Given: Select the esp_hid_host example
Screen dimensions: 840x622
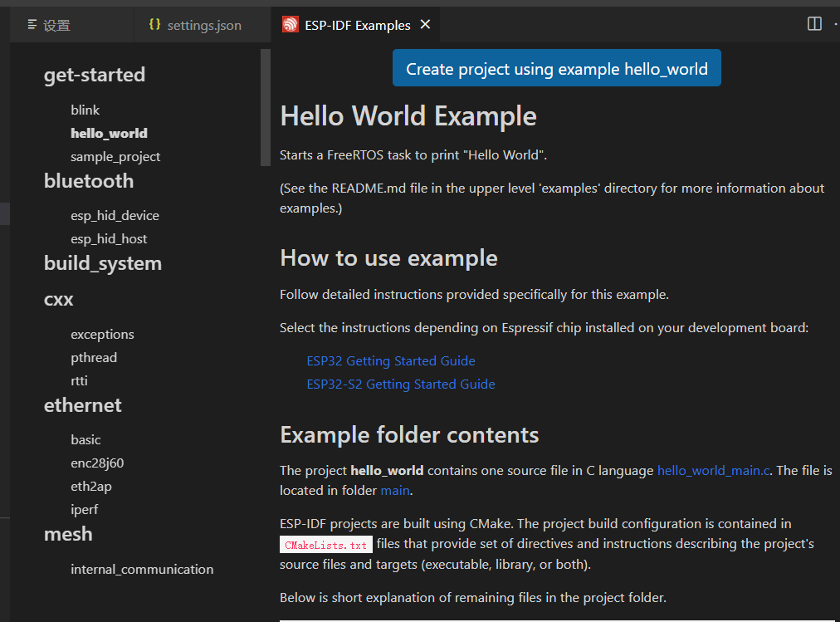Looking at the screenshot, I should (109, 239).
